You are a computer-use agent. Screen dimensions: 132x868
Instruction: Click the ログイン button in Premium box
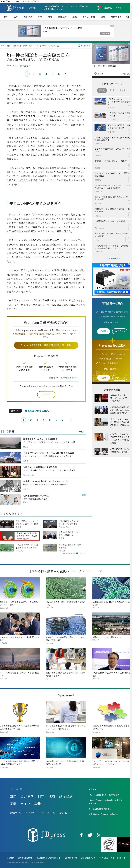[x=46, y=394]
